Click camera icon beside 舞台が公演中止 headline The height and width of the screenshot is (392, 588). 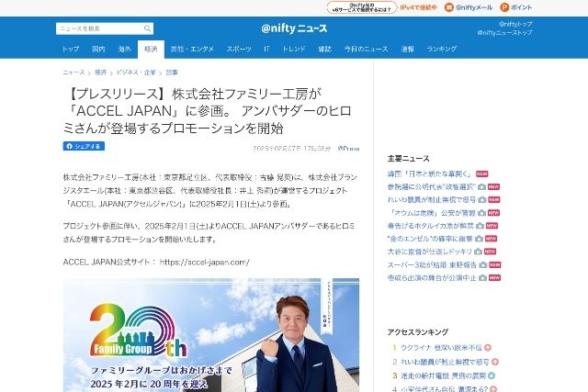482,277
